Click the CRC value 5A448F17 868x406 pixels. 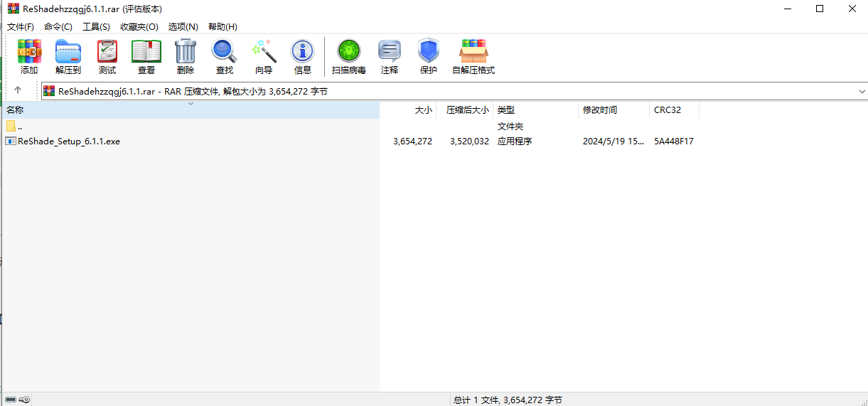click(674, 141)
